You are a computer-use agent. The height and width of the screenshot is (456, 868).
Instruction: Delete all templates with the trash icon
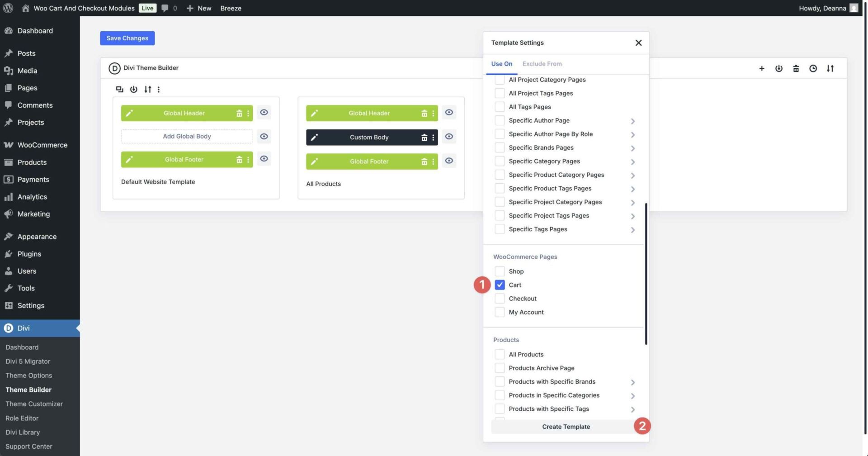[796, 68]
